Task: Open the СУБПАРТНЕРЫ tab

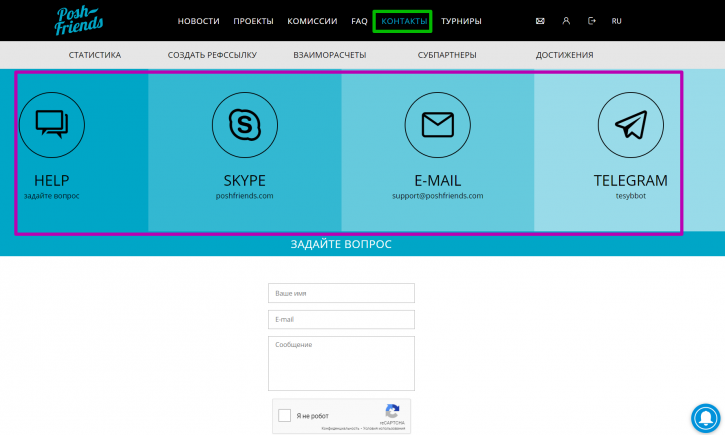Action: point(447,55)
